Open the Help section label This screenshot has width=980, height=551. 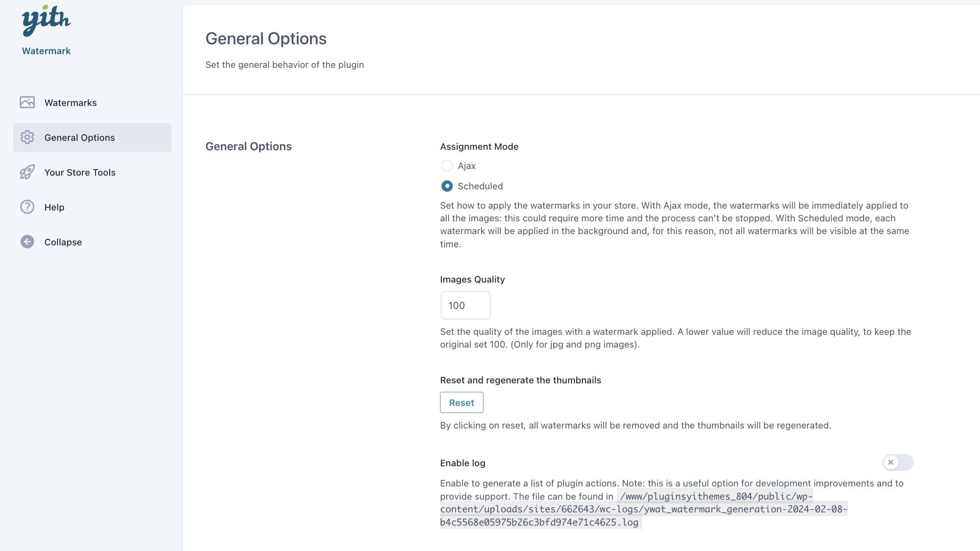tap(54, 207)
